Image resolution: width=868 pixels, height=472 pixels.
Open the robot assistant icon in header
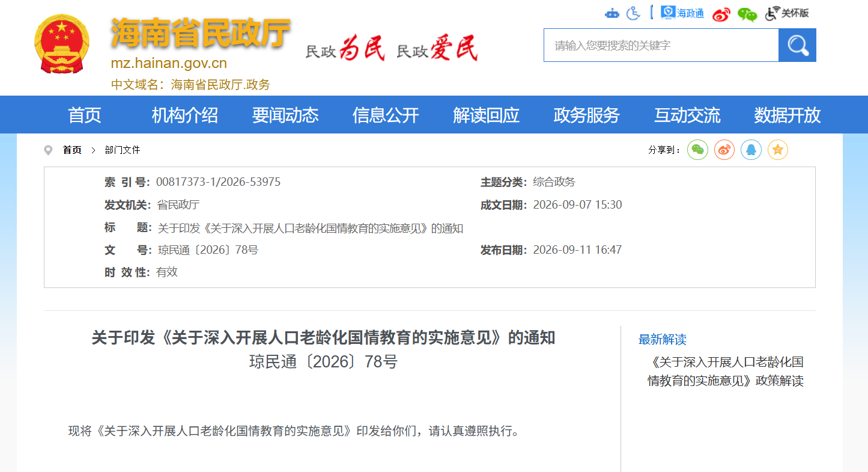612,13
